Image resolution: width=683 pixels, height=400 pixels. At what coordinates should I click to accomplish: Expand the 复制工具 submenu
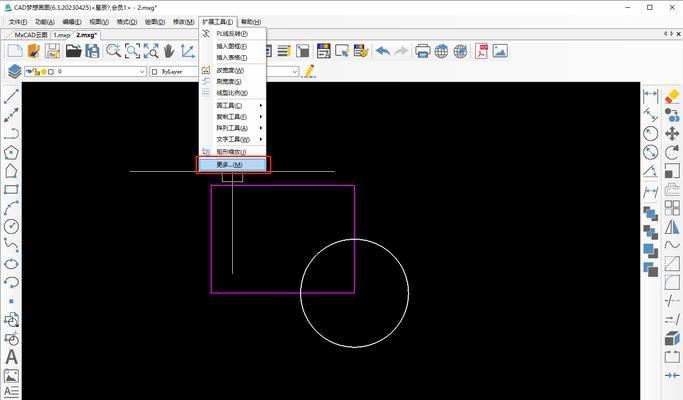click(x=233, y=117)
